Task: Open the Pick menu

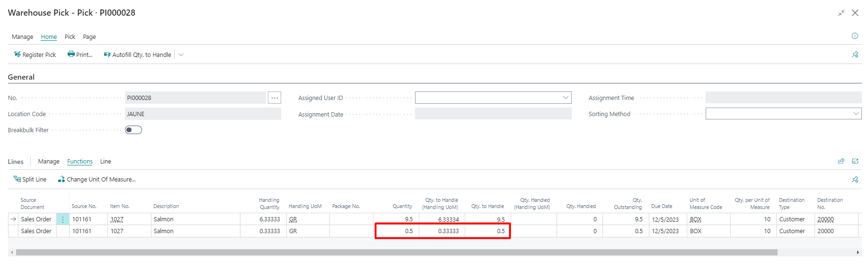Action: [x=70, y=36]
